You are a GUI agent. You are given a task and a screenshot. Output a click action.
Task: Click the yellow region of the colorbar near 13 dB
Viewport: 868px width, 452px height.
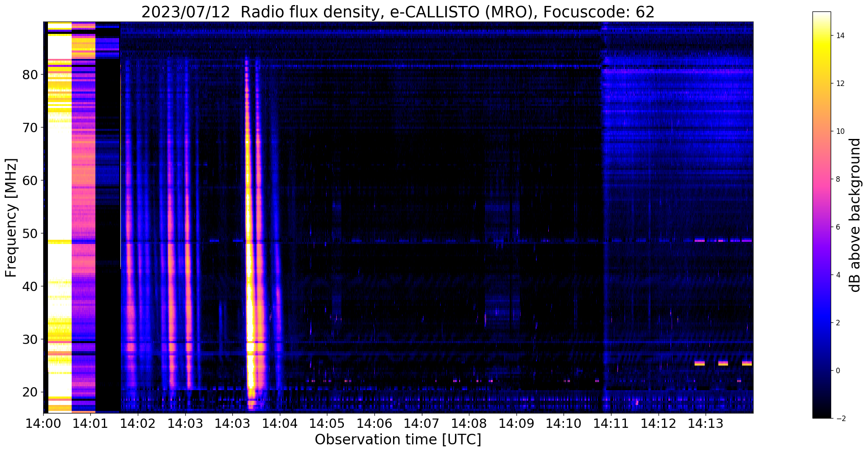tap(821, 59)
